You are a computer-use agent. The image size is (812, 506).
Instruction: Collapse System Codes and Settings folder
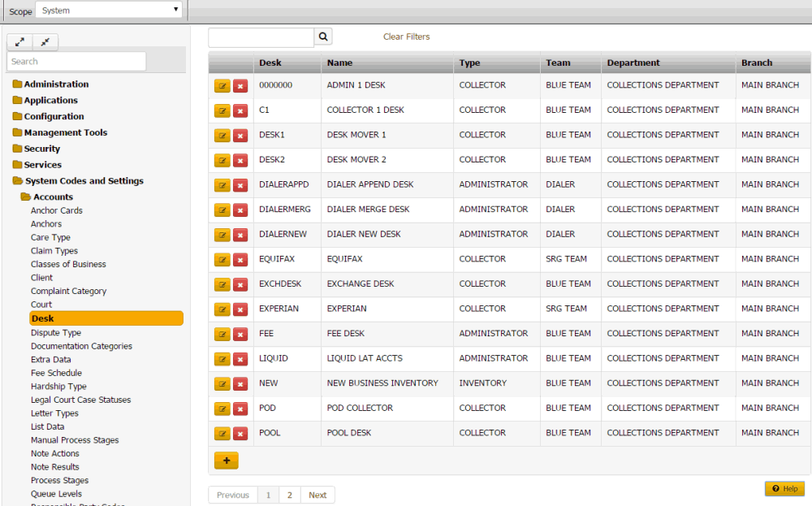pyautogui.click(x=84, y=181)
